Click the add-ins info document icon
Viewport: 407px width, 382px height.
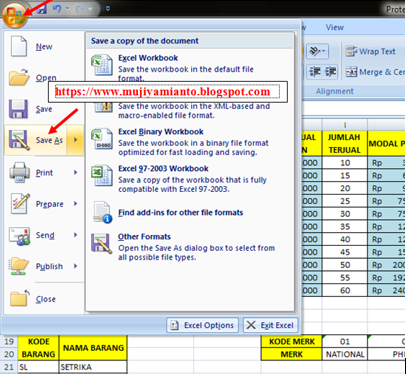coord(102,212)
